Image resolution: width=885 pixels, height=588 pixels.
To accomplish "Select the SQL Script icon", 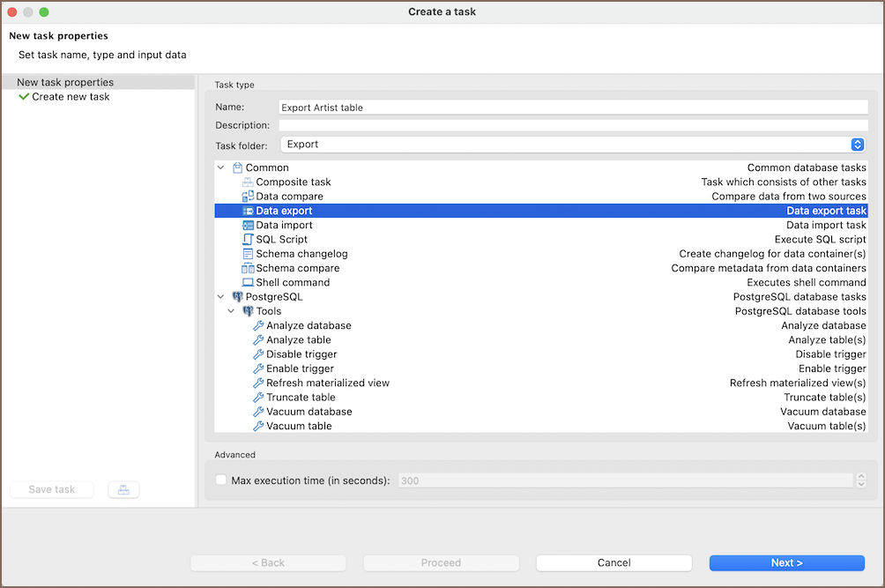I will click(x=248, y=240).
